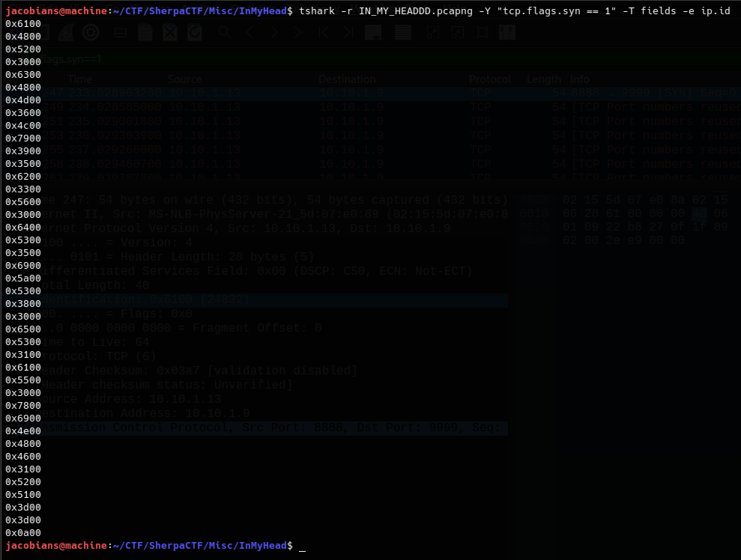The height and width of the screenshot is (560, 741).
Task: Select packet row with time 236.029303900
Action: pyautogui.click(x=390, y=136)
